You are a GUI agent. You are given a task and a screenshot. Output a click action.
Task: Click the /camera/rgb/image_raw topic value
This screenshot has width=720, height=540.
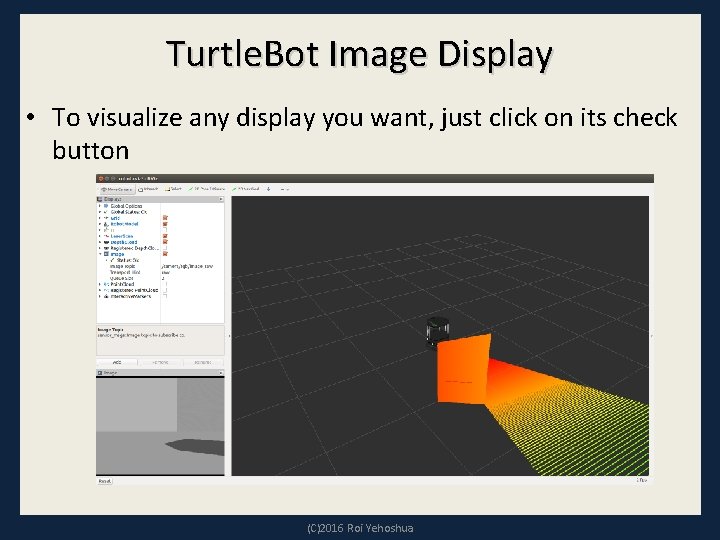tap(187, 266)
